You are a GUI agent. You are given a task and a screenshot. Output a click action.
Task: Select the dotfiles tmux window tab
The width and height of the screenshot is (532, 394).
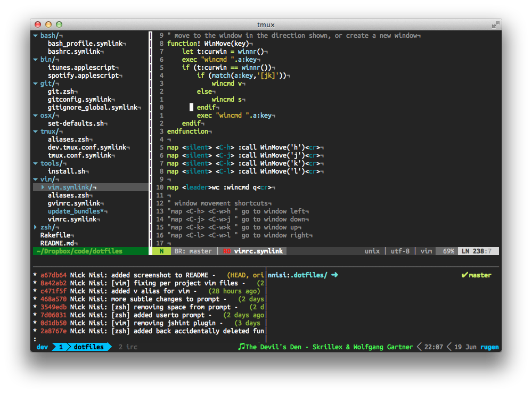tap(88, 347)
